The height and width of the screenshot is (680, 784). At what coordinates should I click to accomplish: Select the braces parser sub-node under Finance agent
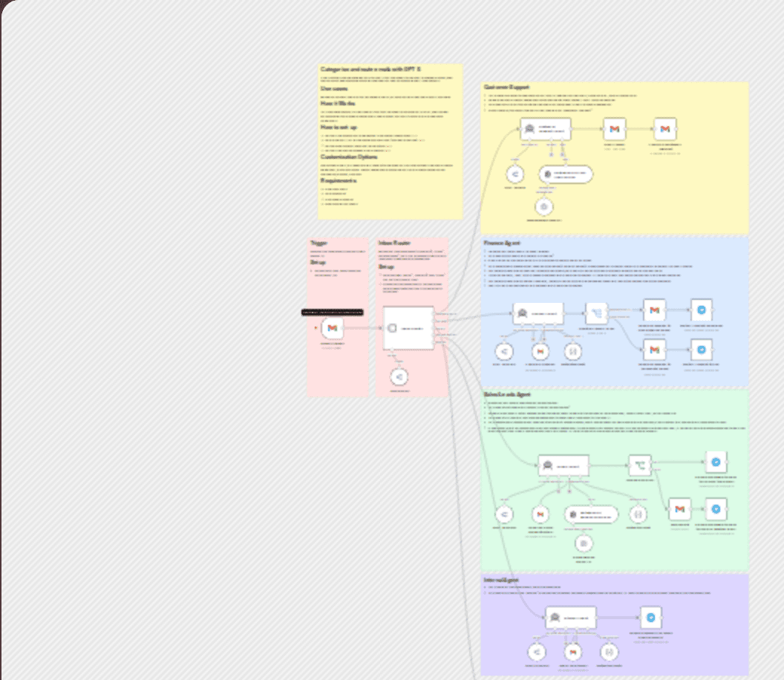click(573, 351)
